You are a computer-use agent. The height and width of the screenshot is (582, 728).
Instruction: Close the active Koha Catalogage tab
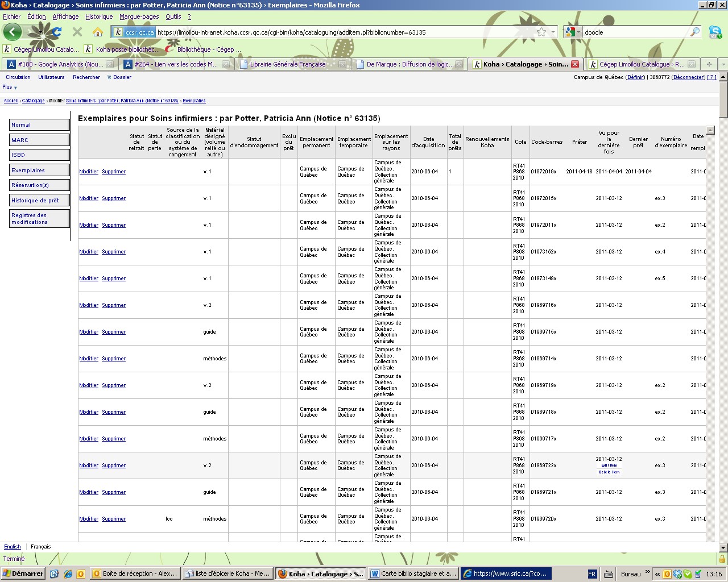click(x=575, y=64)
